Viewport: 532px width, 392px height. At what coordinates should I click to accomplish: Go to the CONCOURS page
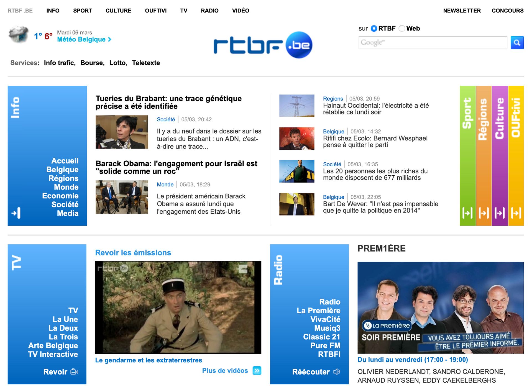[x=508, y=11]
